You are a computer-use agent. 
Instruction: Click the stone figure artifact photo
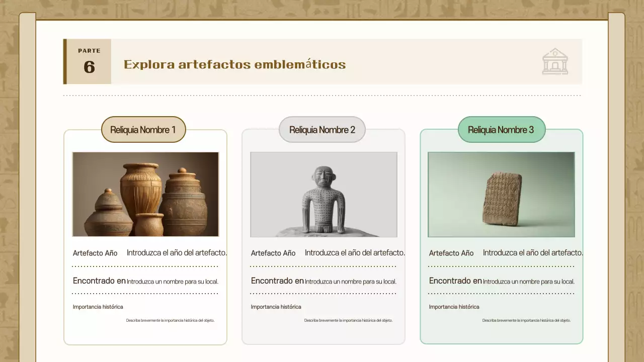(324, 194)
